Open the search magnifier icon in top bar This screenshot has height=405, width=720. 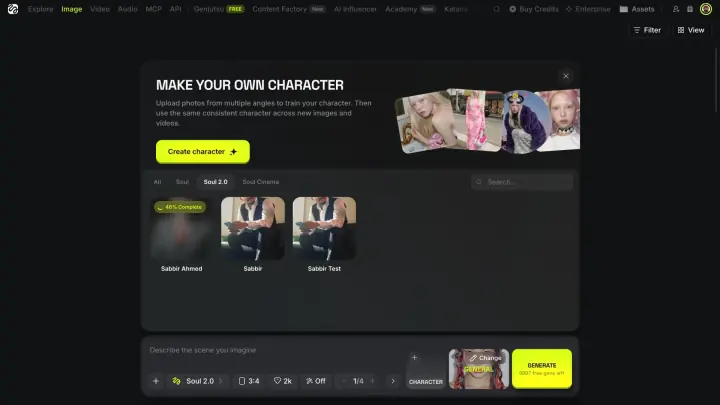point(496,9)
